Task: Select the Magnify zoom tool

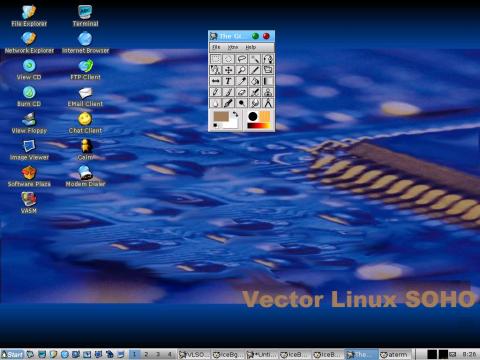Action: [242, 70]
